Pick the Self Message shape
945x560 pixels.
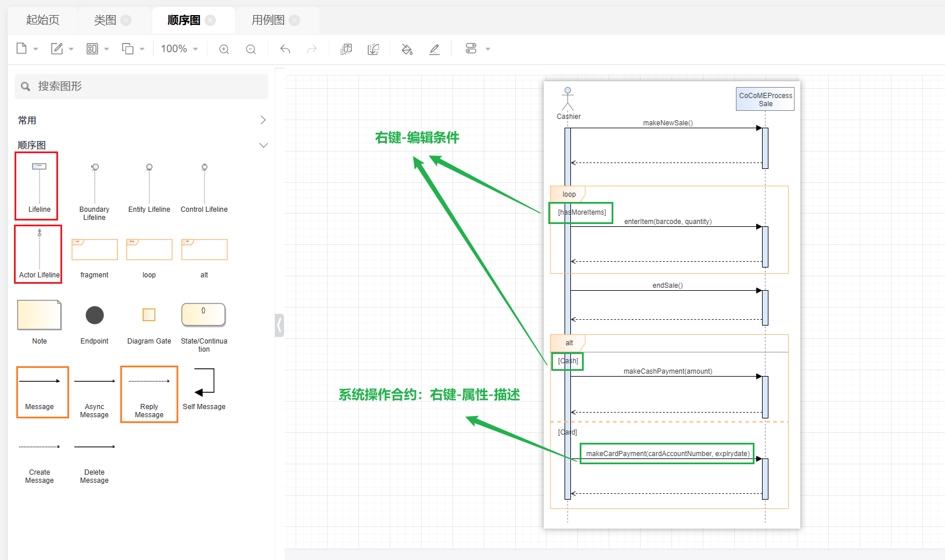click(x=204, y=389)
